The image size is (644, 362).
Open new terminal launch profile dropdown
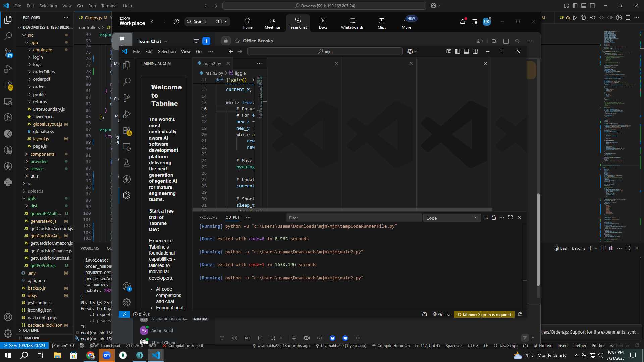click(596, 248)
